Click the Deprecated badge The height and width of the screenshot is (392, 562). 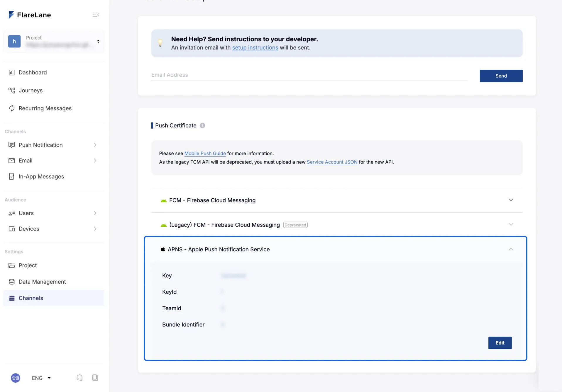pos(295,225)
